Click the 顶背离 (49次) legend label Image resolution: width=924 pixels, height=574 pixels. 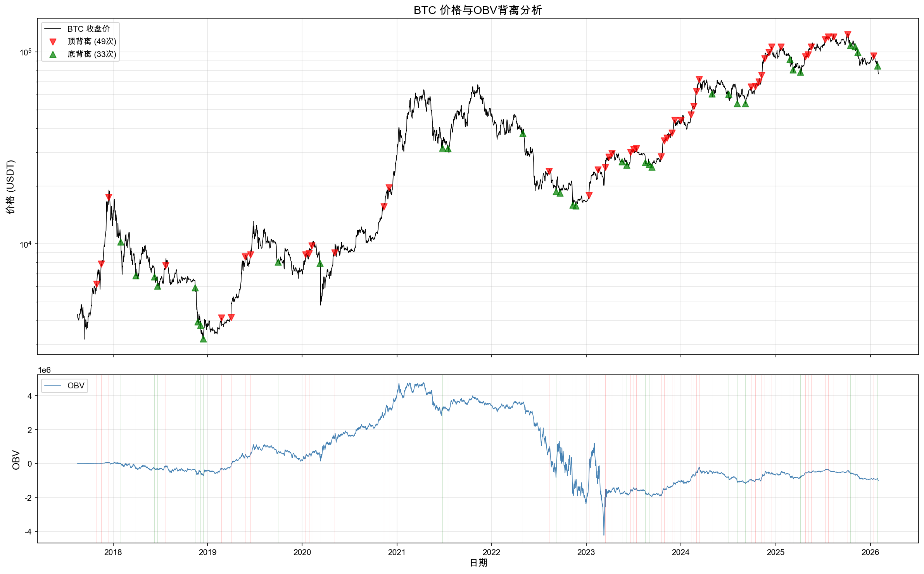pyautogui.click(x=92, y=41)
